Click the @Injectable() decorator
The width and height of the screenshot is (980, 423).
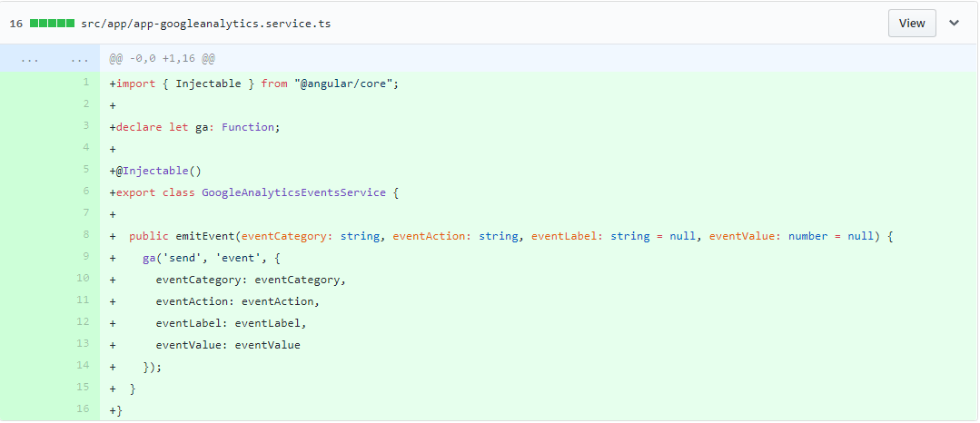[x=159, y=171]
